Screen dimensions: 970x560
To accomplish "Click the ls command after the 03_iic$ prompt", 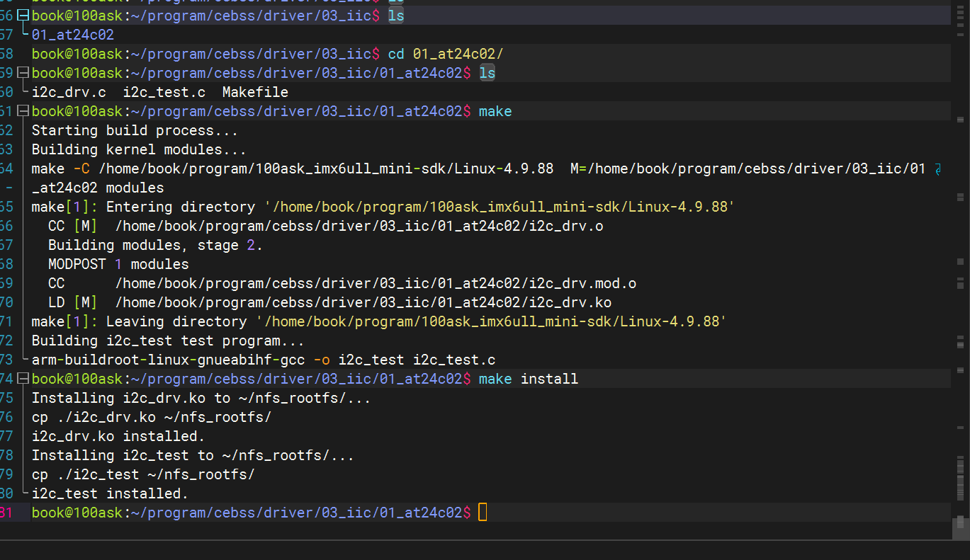I will 396,15.
